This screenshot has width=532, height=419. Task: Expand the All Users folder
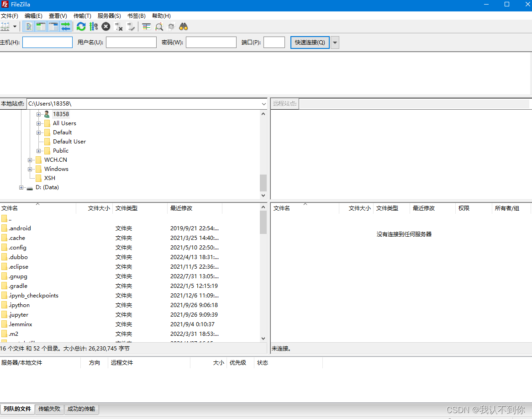pos(38,123)
